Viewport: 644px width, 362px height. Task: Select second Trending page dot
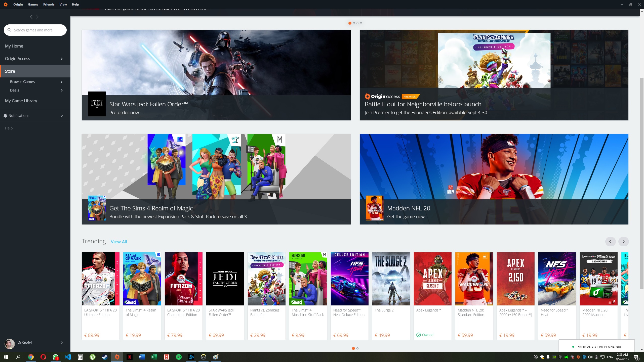click(x=357, y=348)
